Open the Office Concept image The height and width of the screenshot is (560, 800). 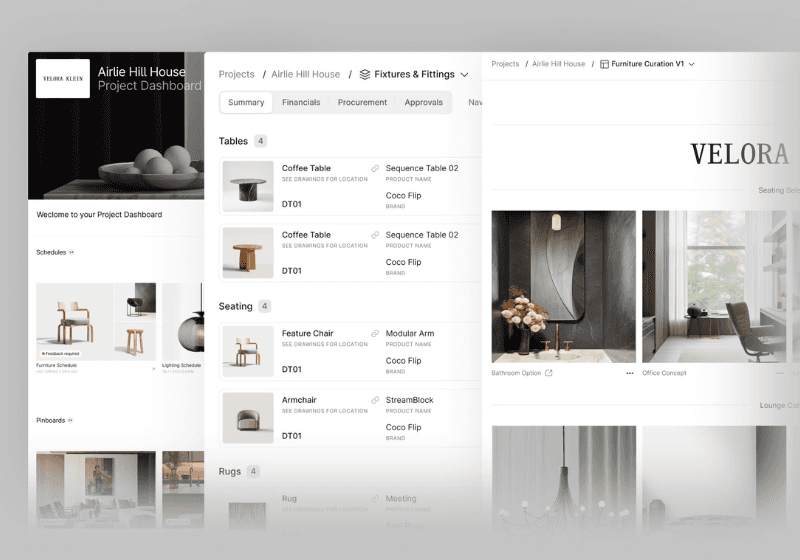(x=714, y=287)
